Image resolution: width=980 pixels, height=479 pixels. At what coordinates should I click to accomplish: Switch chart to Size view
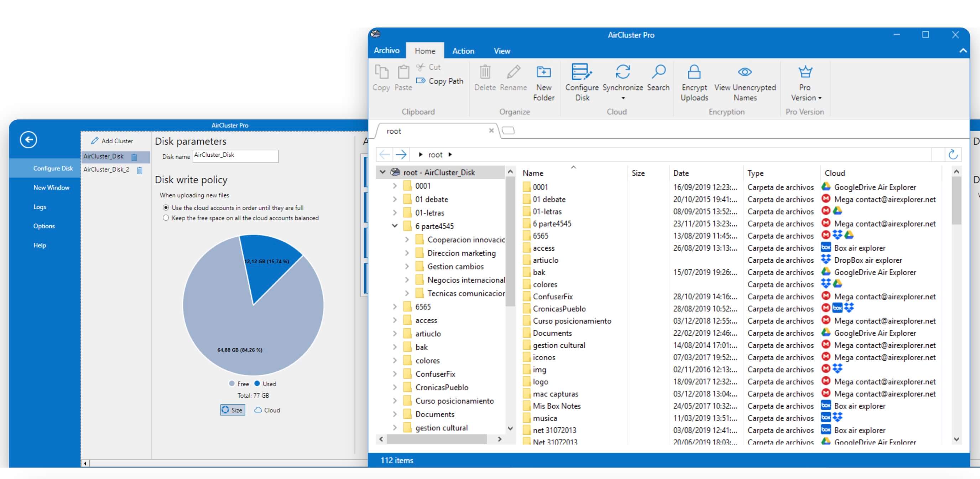(233, 410)
